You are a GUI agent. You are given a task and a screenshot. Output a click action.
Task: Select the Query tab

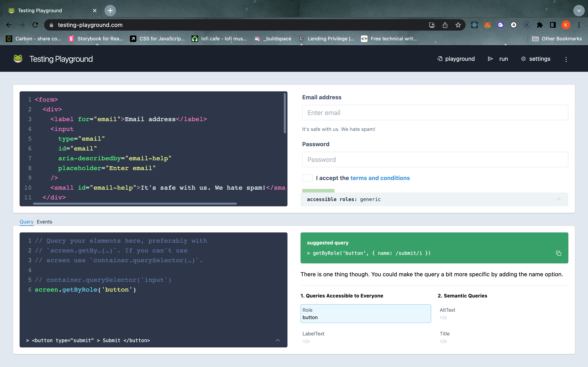coord(27,222)
